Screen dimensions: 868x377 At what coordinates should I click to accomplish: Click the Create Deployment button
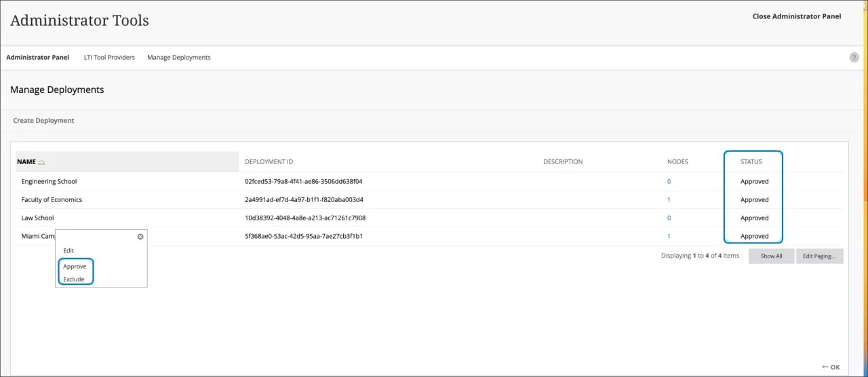point(43,121)
